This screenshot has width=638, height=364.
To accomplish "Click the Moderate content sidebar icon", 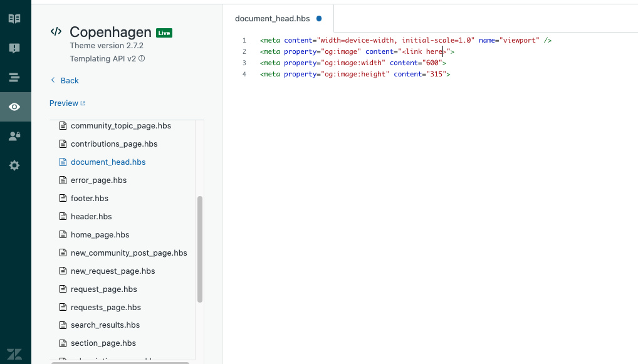I will tap(14, 48).
